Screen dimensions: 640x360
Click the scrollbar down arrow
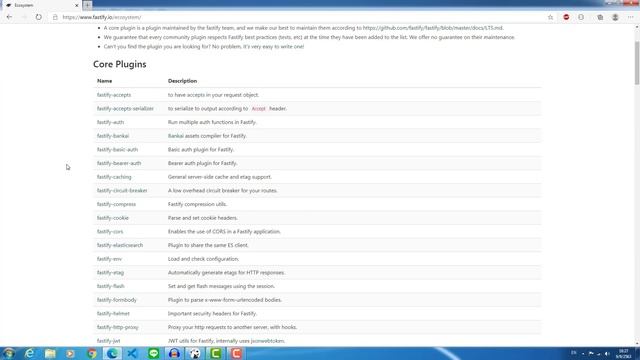click(x=637, y=343)
